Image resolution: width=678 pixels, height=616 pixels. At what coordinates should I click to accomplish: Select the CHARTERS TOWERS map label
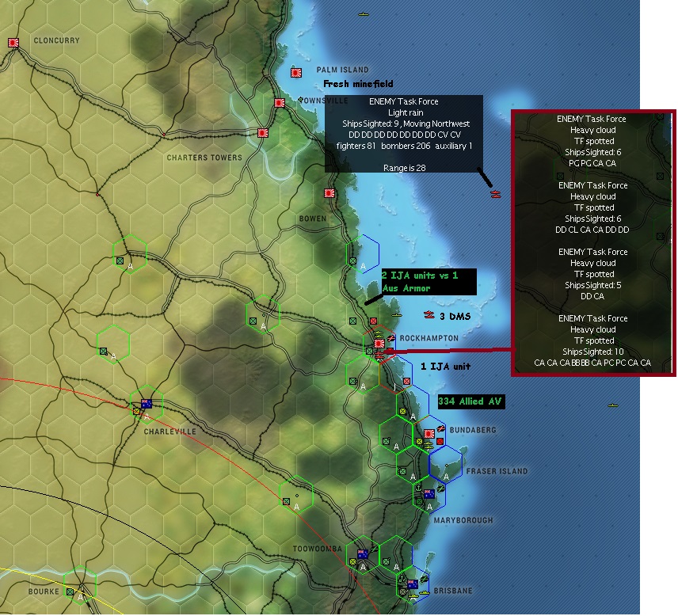coord(204,158)
